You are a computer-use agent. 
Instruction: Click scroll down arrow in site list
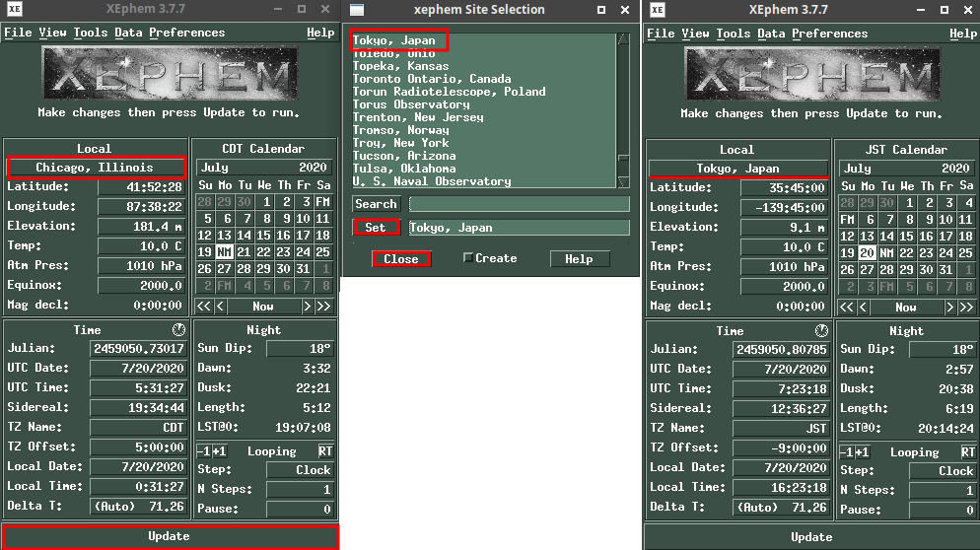pyautogui.click(x=623, y=182)
